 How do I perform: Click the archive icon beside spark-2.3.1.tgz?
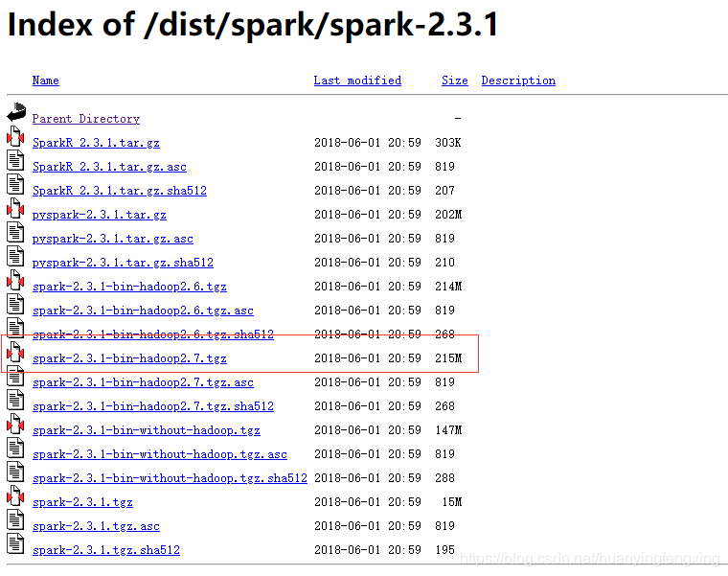click(x=15, y=496)
